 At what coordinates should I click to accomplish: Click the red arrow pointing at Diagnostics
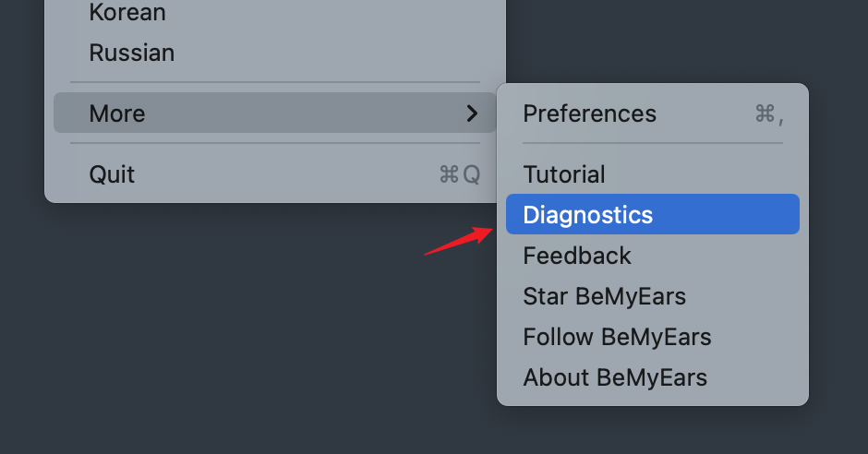click(457, 240)
